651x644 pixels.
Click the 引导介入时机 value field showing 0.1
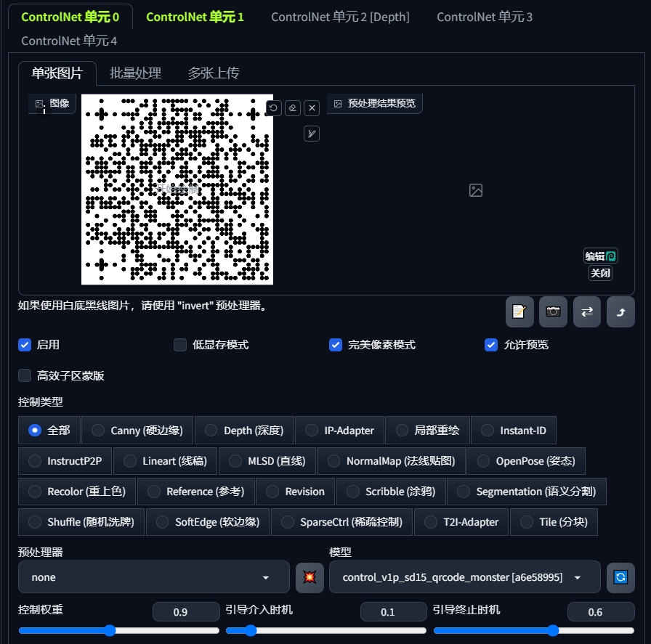pyautogui.click(x=393, y=612)
